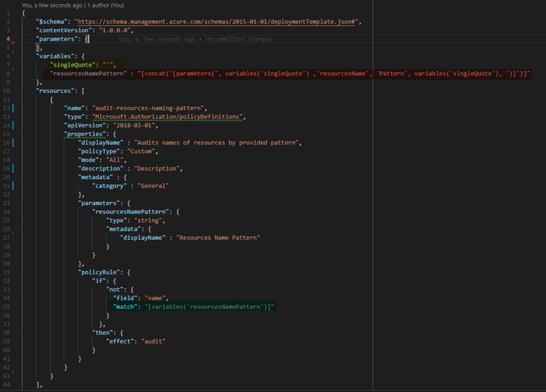Image resolution: width=546 pixels, height=392 pixels.
Task: Click the red deletion arrow between lines 7 and 8
Action: tap(13, 69)
